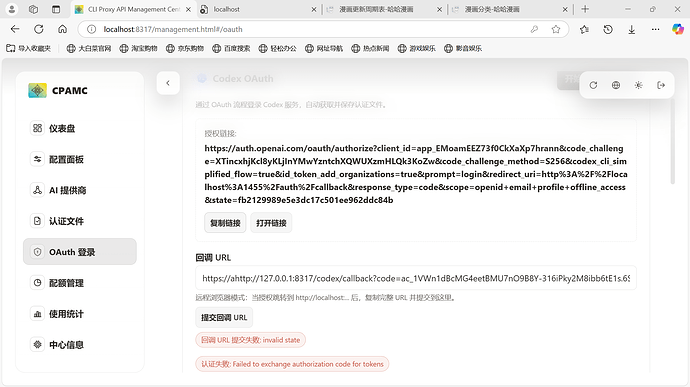Viewport: 690px width, 387px height.
Task: Open the 网址导航 bookmark
Action: (x=324, y=48)
